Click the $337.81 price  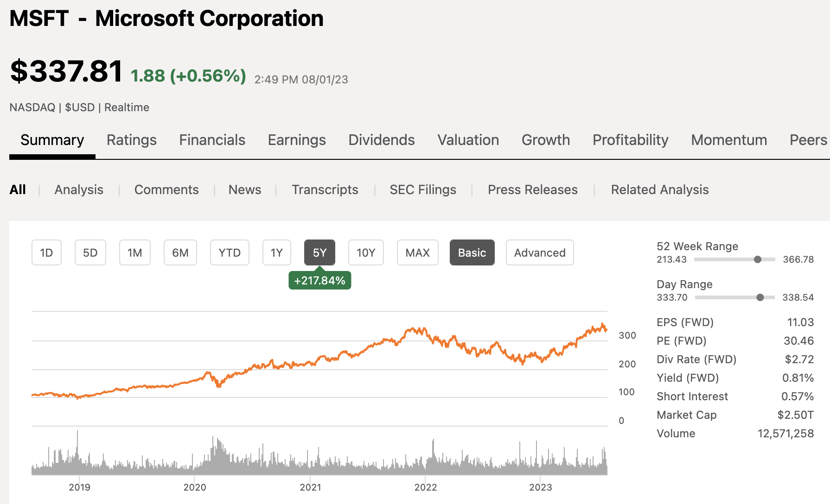click(x=66, y=72)
